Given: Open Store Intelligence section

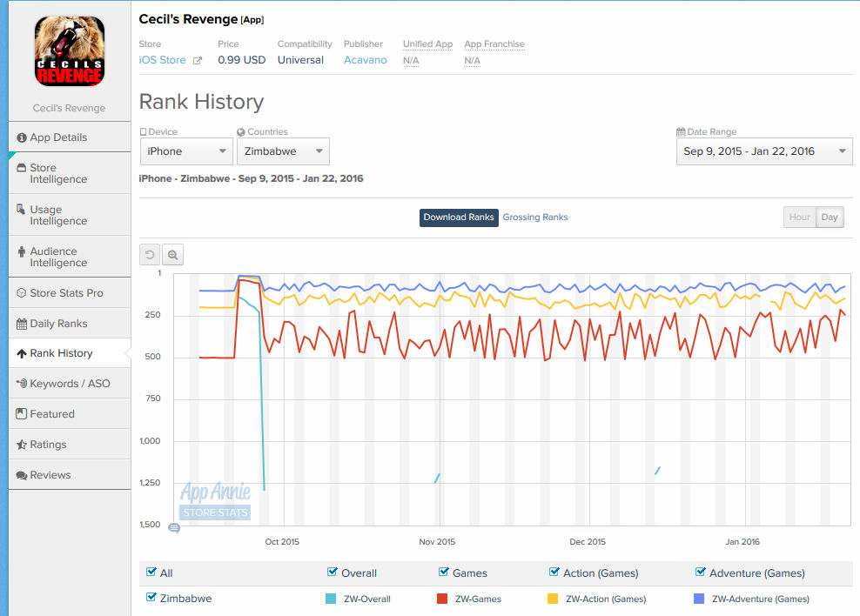Looking at the screenshot, I should click(x=70, y=173).
